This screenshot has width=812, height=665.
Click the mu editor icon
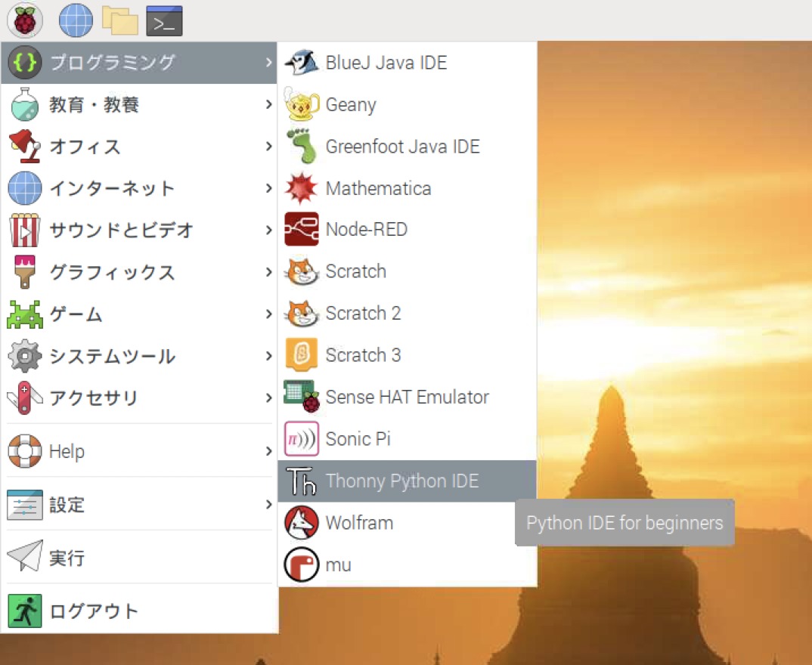click(302, 564)
